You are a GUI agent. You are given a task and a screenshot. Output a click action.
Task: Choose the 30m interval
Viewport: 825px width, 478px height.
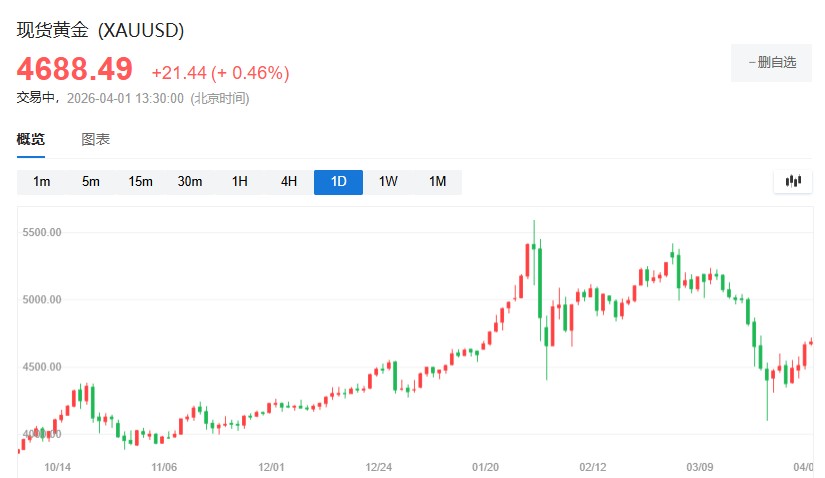point(190,181)
